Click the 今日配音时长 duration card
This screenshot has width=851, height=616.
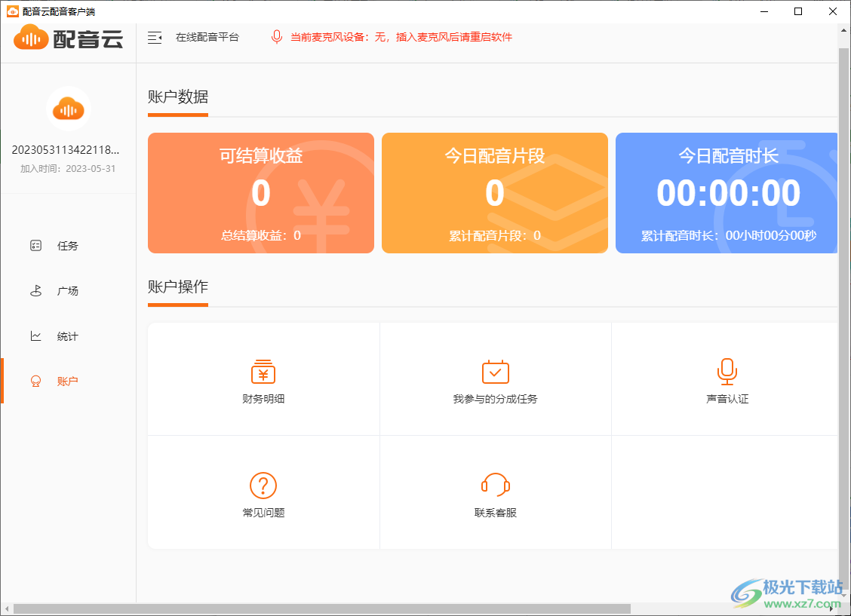[727, 192]
